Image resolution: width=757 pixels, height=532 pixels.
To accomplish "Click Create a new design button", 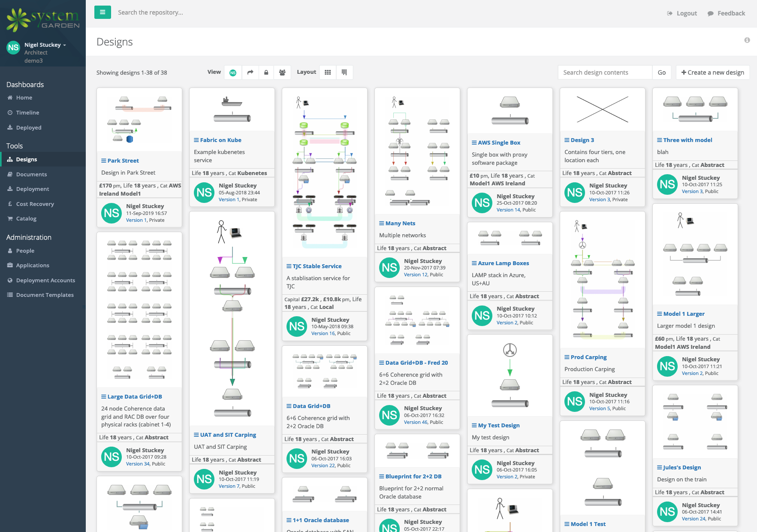I will point(712,73).
